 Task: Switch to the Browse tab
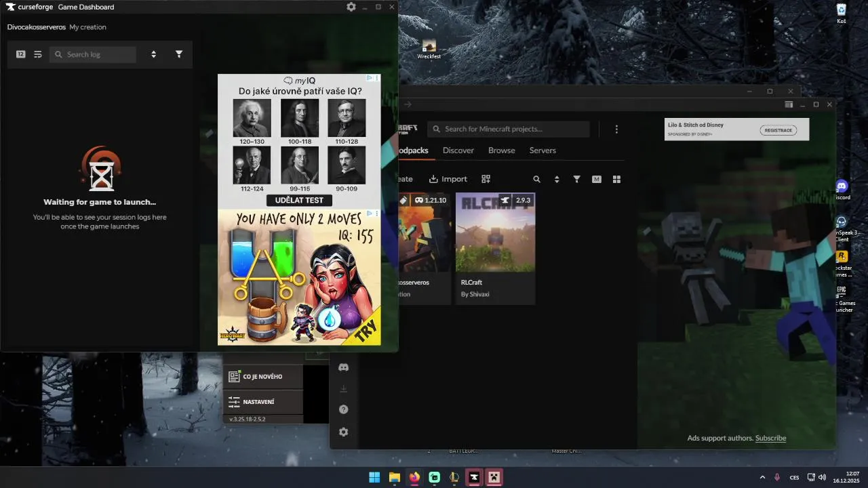[x=502, y=150]
